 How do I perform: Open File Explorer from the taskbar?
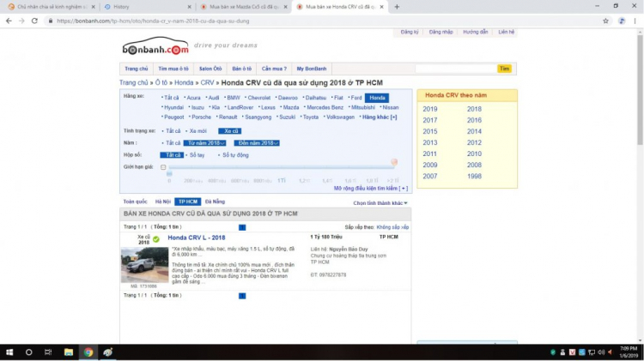(68, 352)
